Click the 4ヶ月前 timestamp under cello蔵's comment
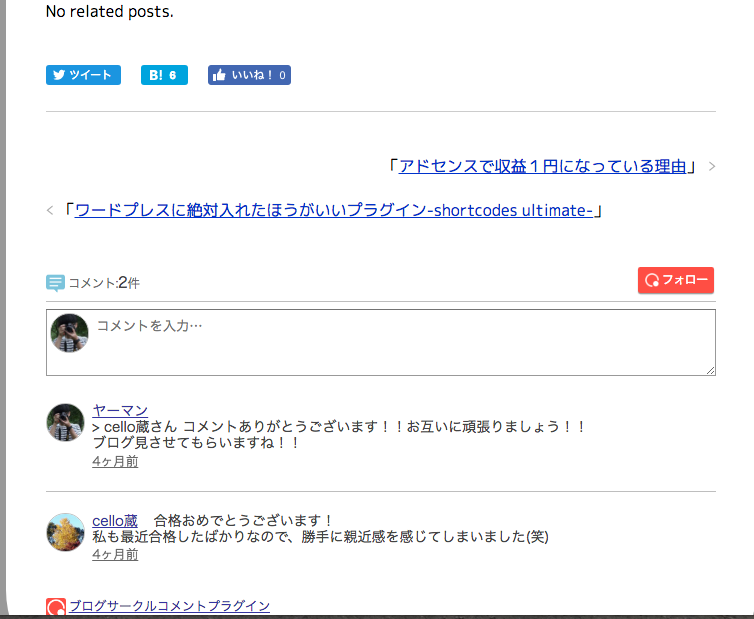The image size is (754, 619). point(115,554)
